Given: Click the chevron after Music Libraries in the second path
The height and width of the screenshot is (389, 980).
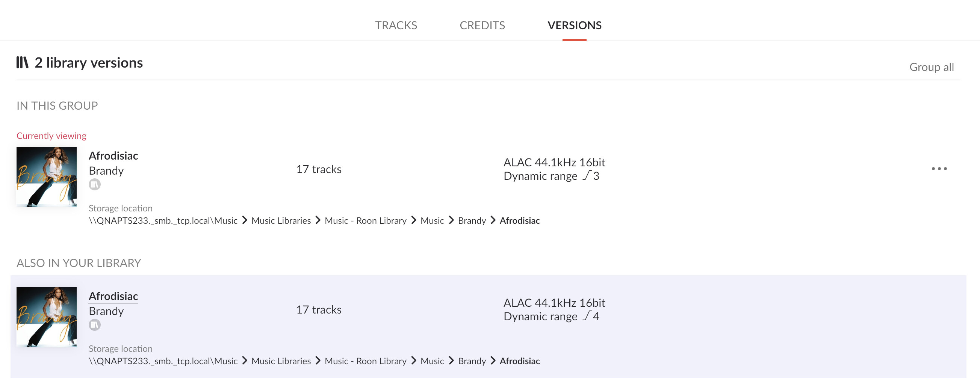Looking at the screenshot, I should (x=318, y=360).
